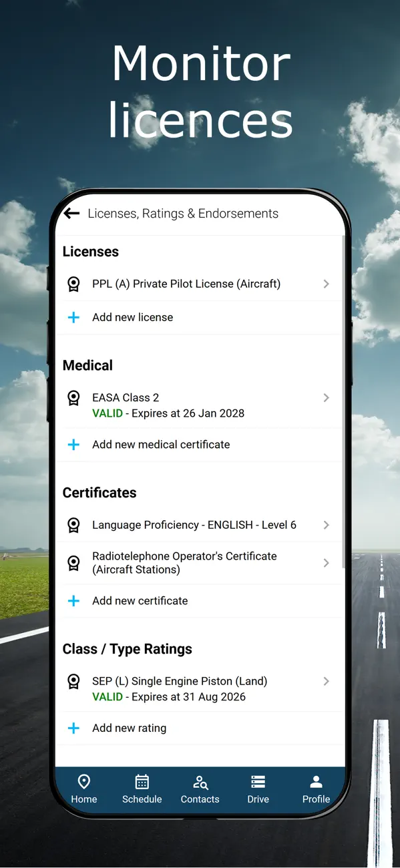Tap badge icon next to EASA Class 2
The width and height of the screenshot is (400, 868).
tap(73, 399)
